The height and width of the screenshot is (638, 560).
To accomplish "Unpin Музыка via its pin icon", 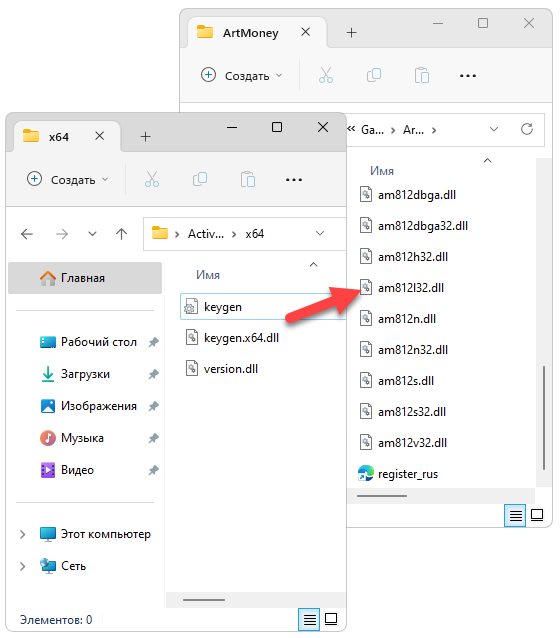I will 153,438.
